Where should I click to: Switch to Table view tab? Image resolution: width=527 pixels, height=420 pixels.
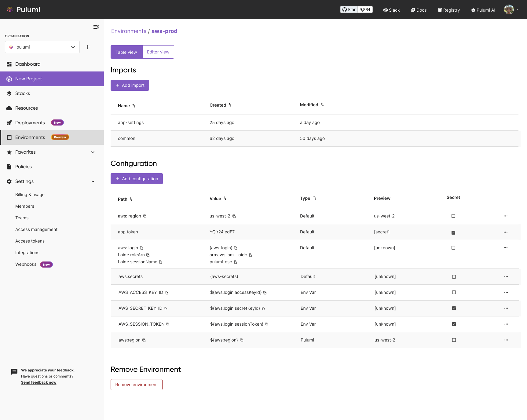tap(126, 52)
